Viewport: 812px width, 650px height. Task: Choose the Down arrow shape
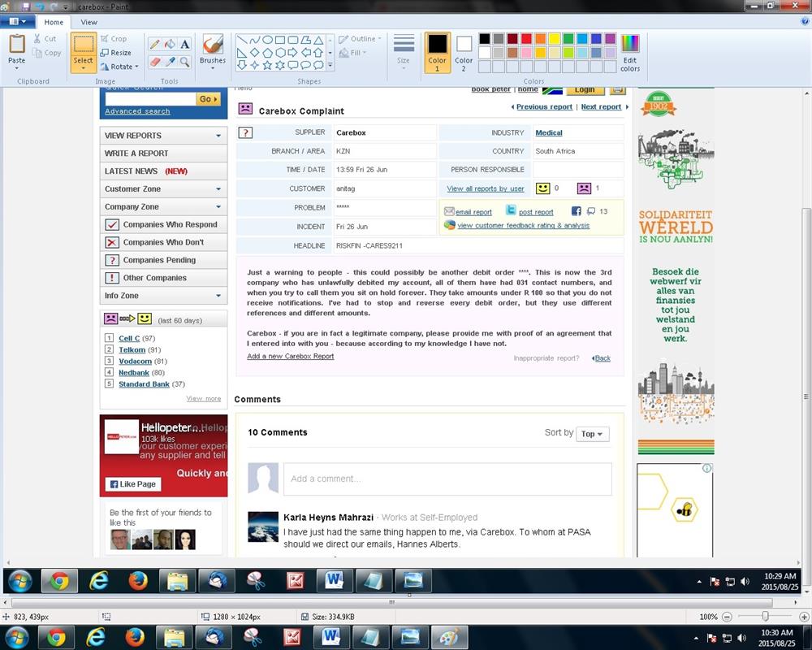point(242,65)
